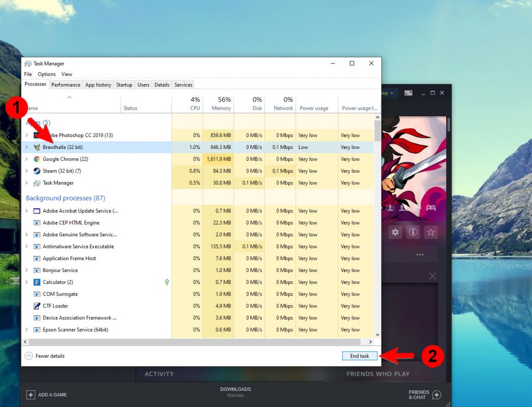This screenshot has width=532, height=407.
Task: Click the process list scroll-down arrow
Action: 378,335
